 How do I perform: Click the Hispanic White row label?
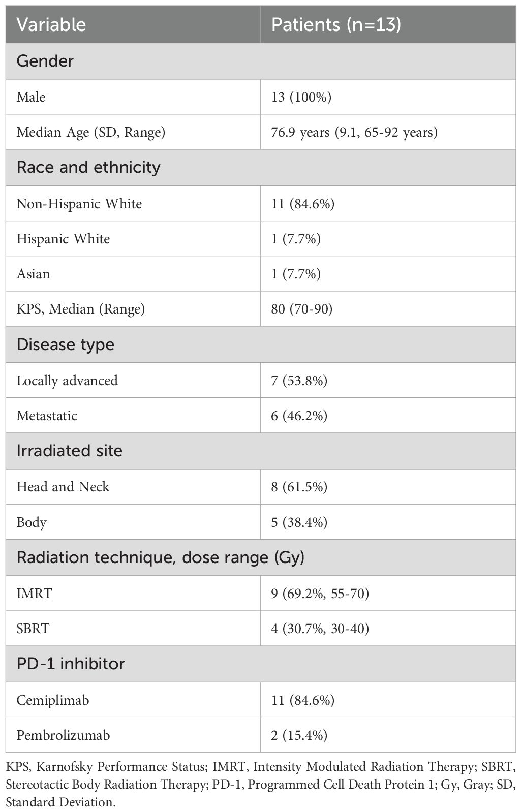tap(63, 238)
